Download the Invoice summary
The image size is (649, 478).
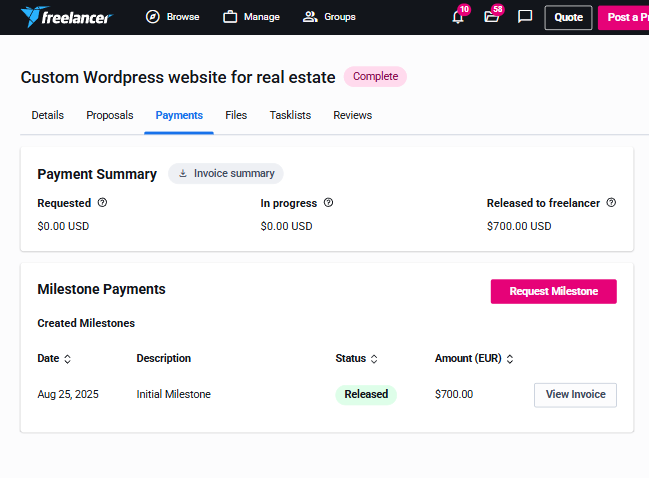coord(226,174)
